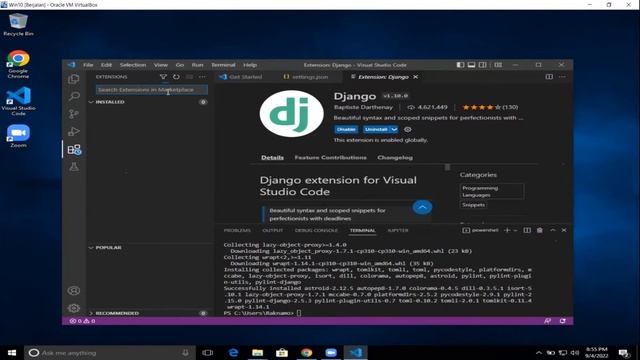Focus the Search Extensions in Marketplace field
Screen dimensions: 640x360
click(x=152, y=90)
